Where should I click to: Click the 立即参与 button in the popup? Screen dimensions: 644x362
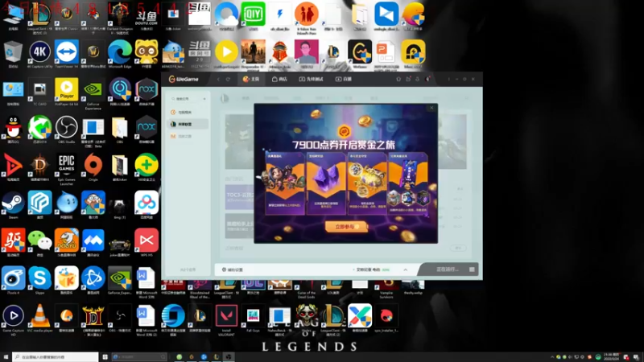pos(346,227)
